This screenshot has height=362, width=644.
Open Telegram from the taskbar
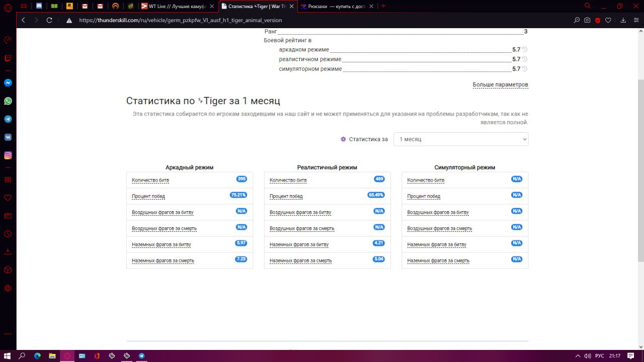coord(141,355)
